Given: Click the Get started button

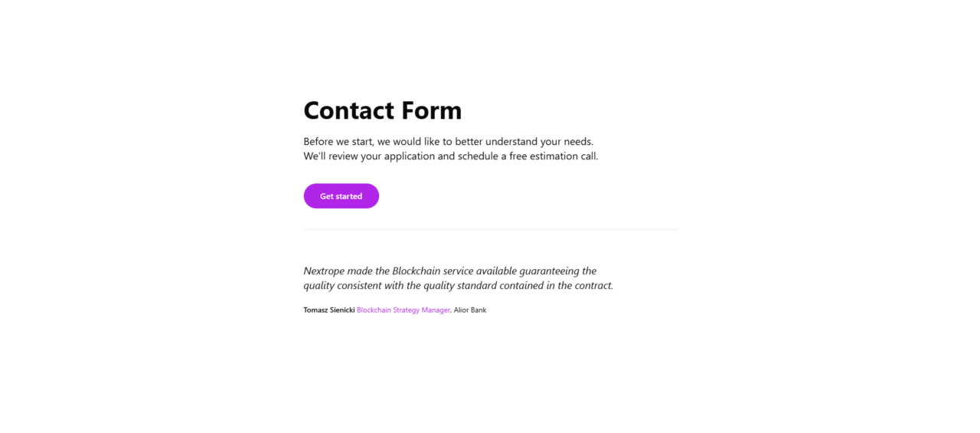Looking at the screenshot, I should point(341,196).
